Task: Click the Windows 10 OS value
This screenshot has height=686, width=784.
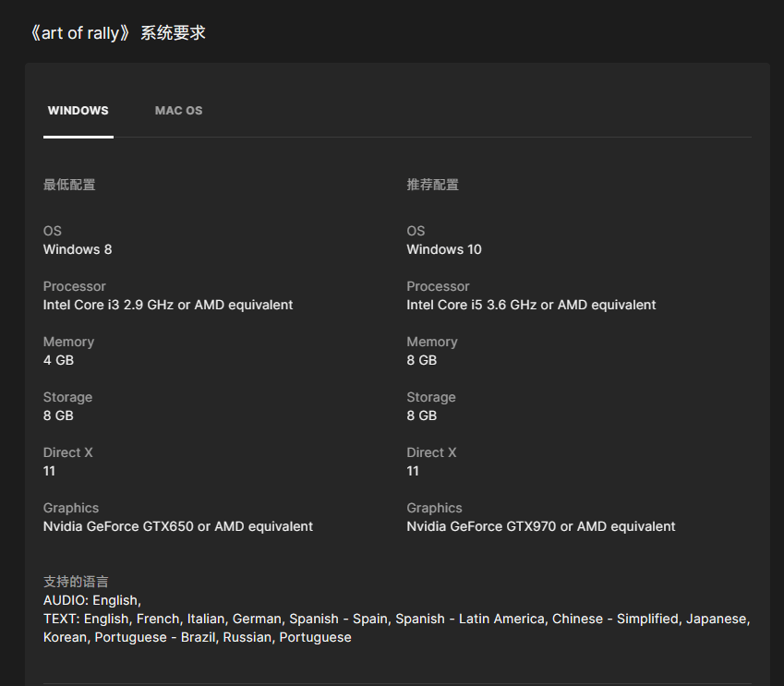Action: [x=444, y=249]
